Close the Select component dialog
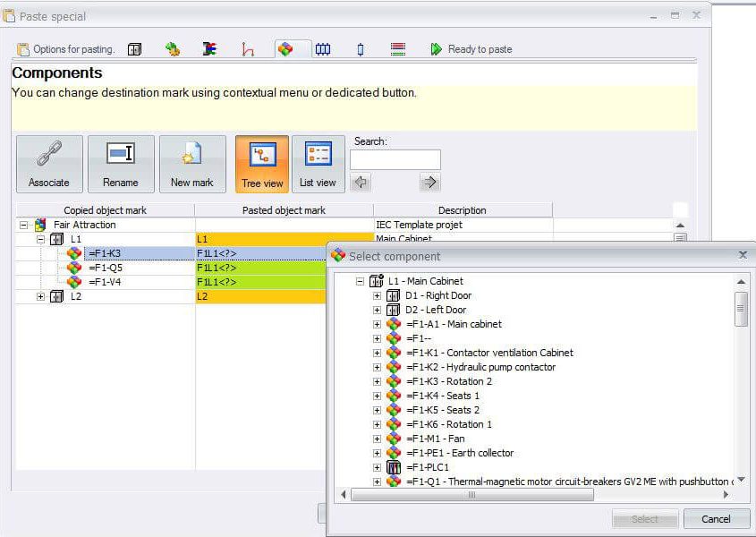 [743, 255]
